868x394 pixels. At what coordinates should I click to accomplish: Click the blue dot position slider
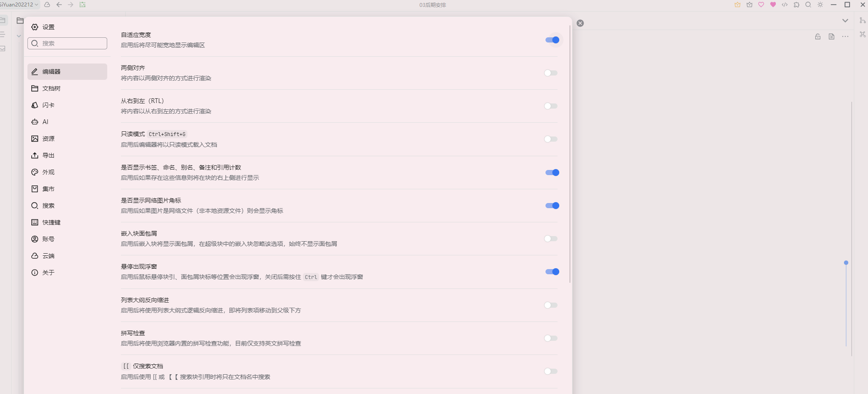846,263
